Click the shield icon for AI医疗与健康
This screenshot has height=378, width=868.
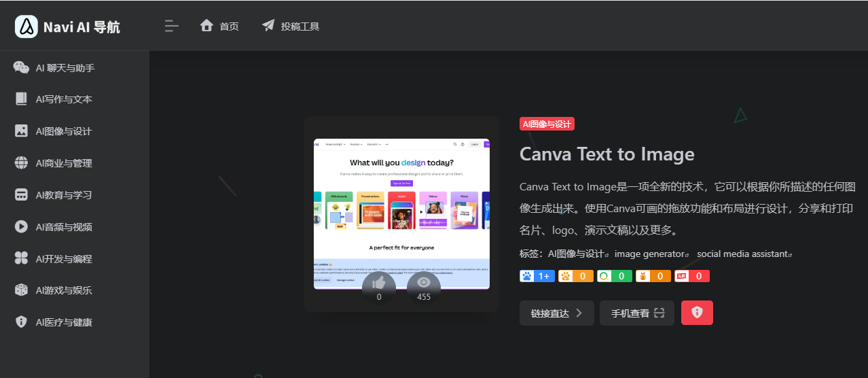[x=22, y=322]
